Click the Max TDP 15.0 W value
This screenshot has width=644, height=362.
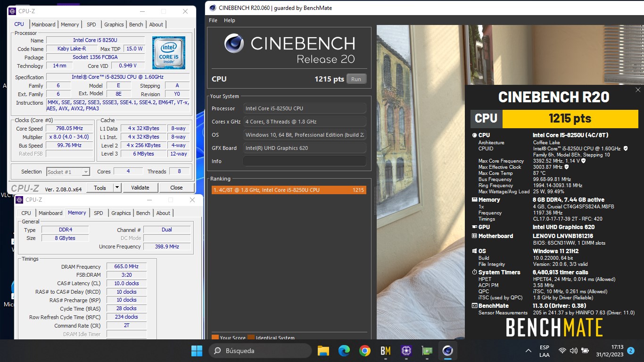coord(134,49)
